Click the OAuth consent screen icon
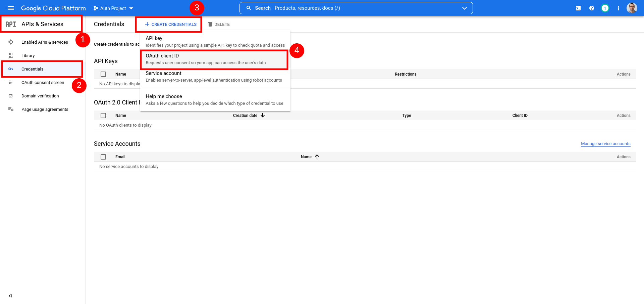Image resolution: width=644 pixels, height=304 pixels. 11,82
